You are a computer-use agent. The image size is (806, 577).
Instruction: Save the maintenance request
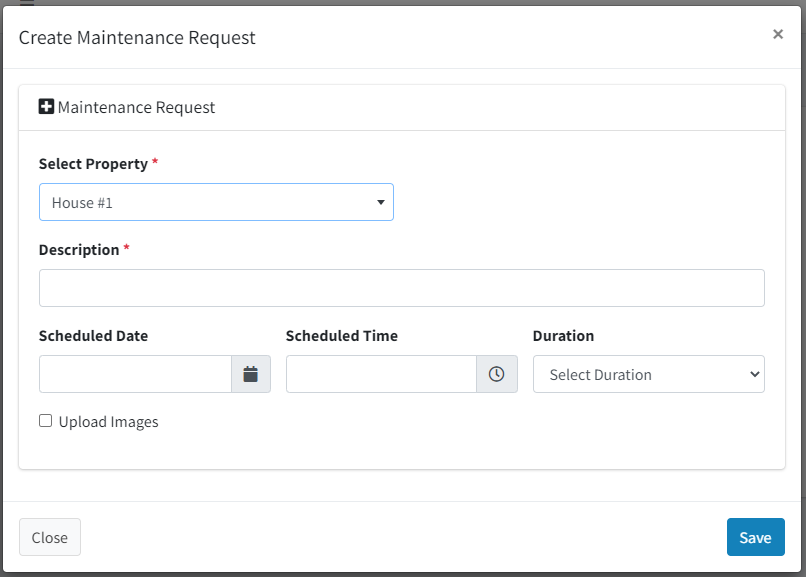click(x=756, y=537)
